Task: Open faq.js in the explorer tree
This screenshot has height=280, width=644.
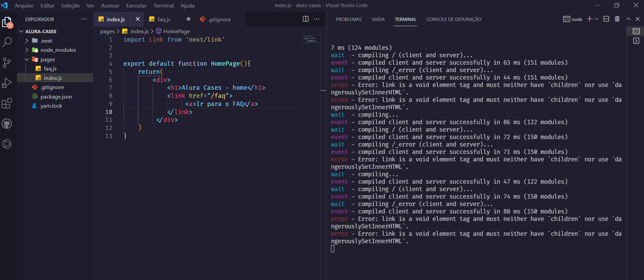Action: click(50, 69)
